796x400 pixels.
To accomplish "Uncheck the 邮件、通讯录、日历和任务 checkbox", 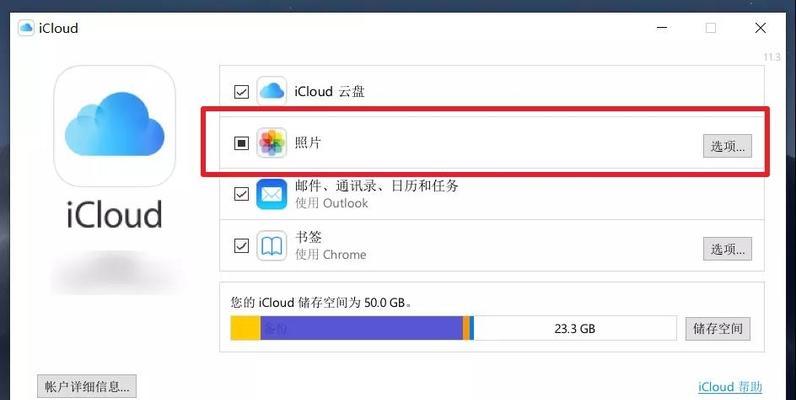I will 241,194.
